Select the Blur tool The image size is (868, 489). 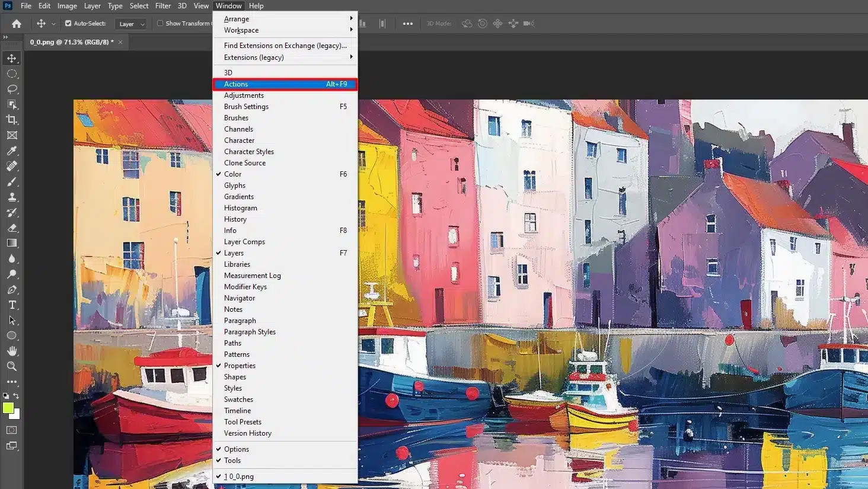pos(12,258)
